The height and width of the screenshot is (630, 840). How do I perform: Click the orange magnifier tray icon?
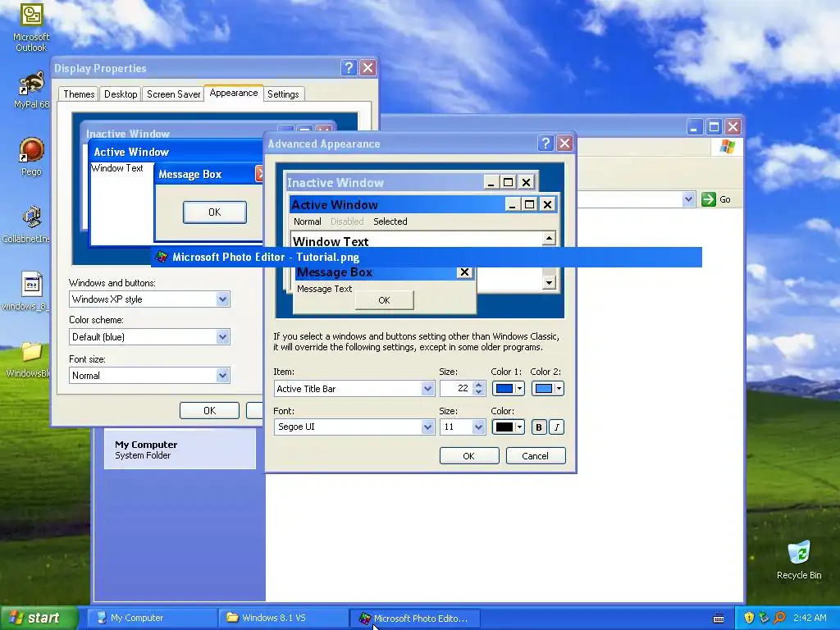click(779, 618)
